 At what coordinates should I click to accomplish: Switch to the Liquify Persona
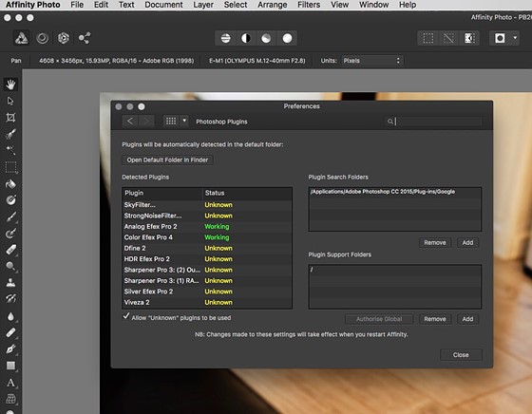coord(42,38)
